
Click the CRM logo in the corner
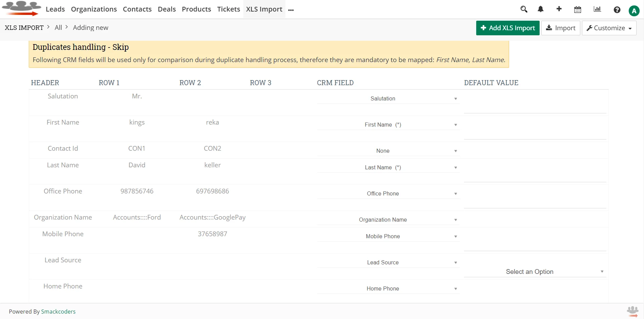click(21, 8)
